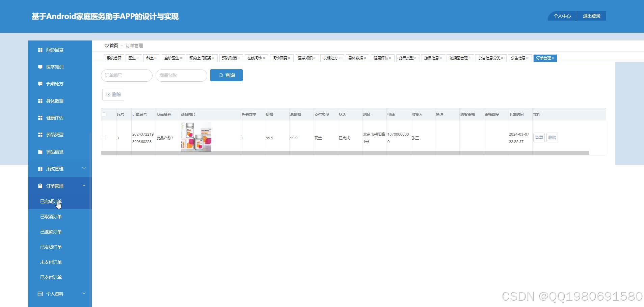
Task: Click the 删除 button above the table
Action: coord(113,94)
